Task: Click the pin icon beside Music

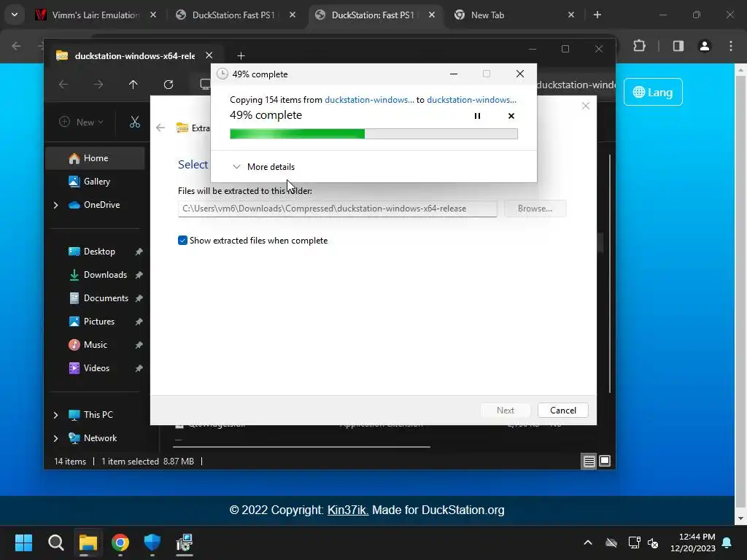Action: (139, 345)
